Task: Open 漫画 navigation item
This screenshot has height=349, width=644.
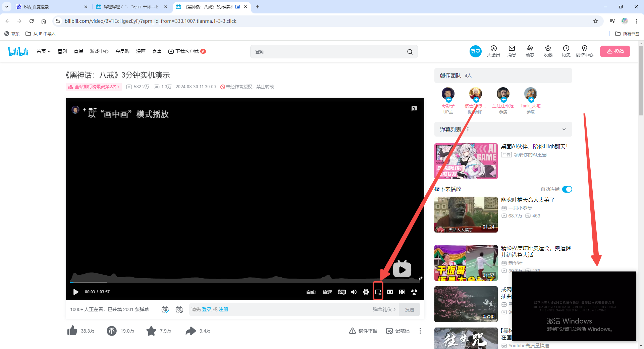Action: click(x=141, y=51)
